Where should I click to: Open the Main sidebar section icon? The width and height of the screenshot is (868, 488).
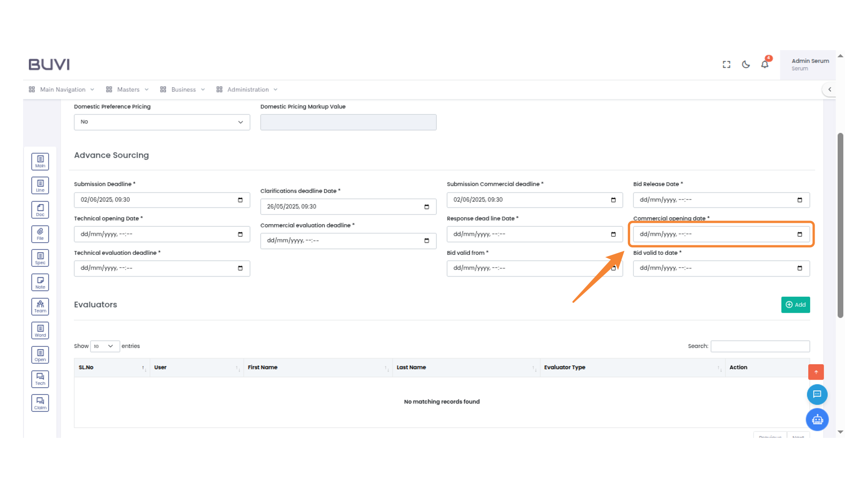pyautogui.click(x=40, y=161)
